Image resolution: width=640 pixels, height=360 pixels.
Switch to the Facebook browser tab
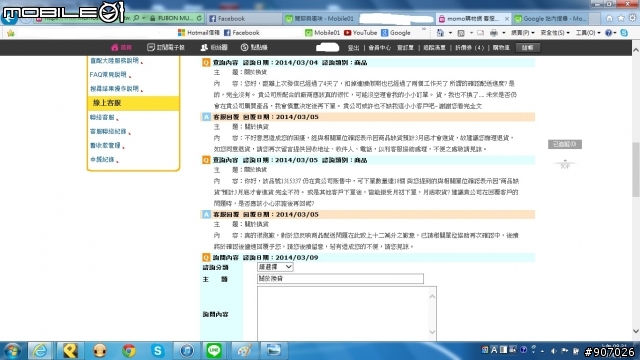coord(244,18)
